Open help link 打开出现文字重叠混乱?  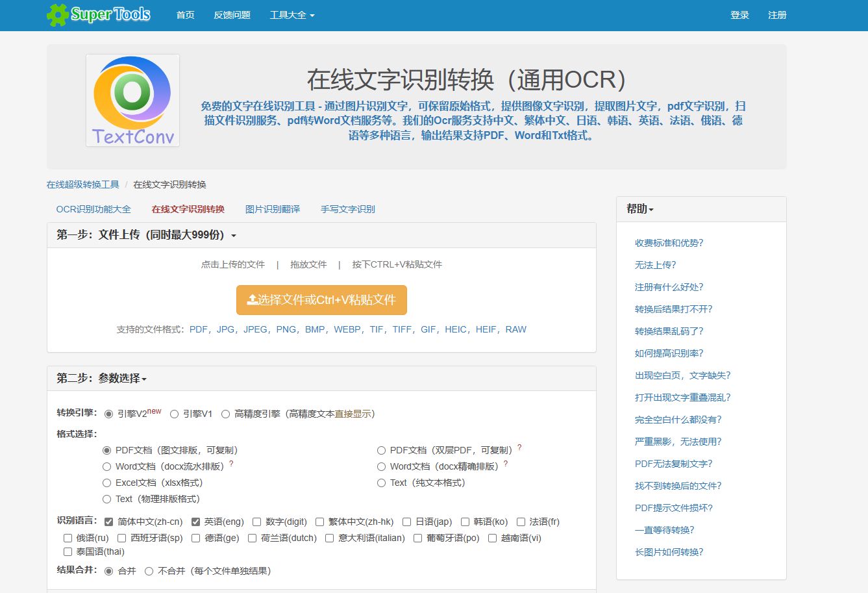point(683,397)
